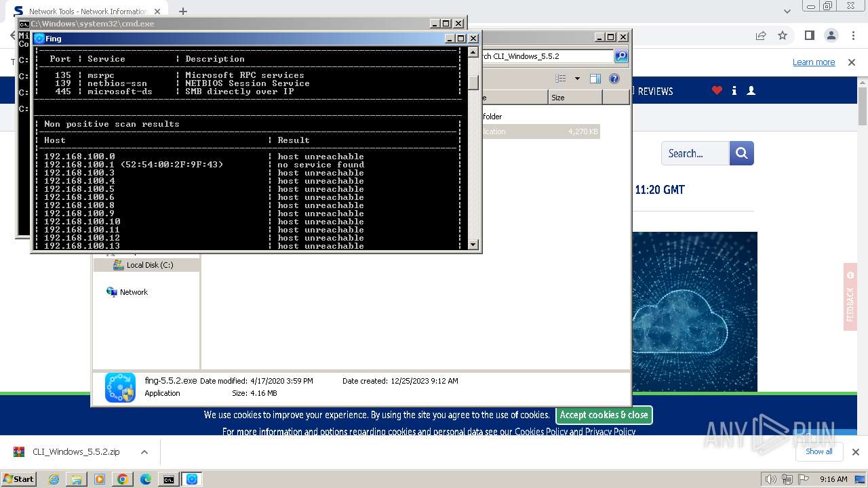Open the Chrome profile avatar
The height and width of the screenshot is (488, 868).
(x=831, y=35)
